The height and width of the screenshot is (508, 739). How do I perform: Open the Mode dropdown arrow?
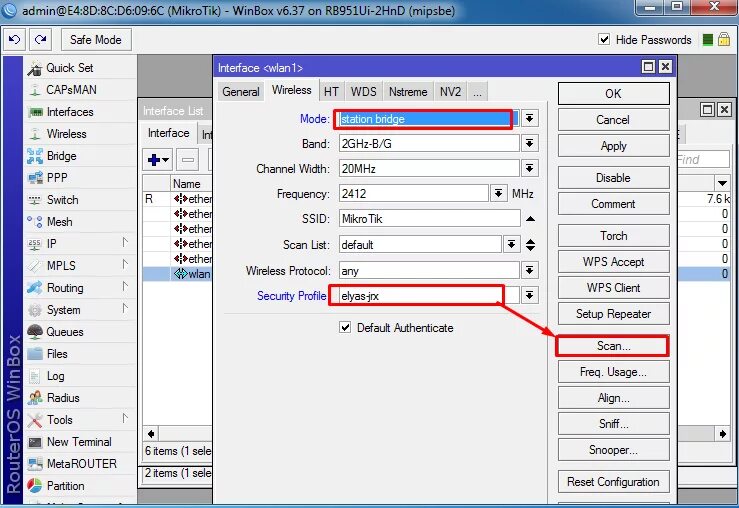coord(529,118)
